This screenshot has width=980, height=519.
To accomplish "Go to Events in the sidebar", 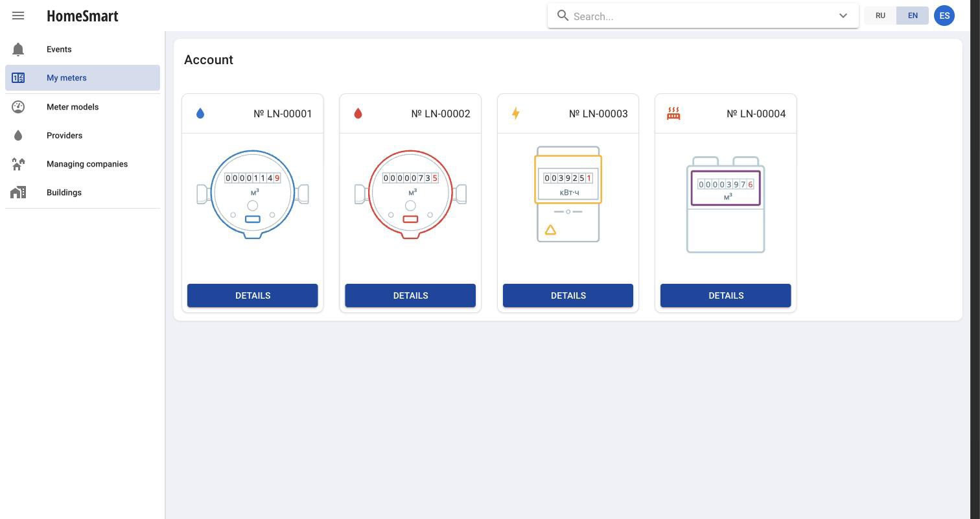I will tap(82, 49).
